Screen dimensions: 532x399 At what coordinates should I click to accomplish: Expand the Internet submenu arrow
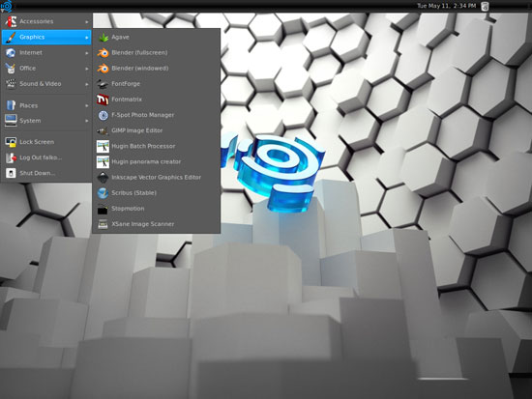[x=87, y=53]
